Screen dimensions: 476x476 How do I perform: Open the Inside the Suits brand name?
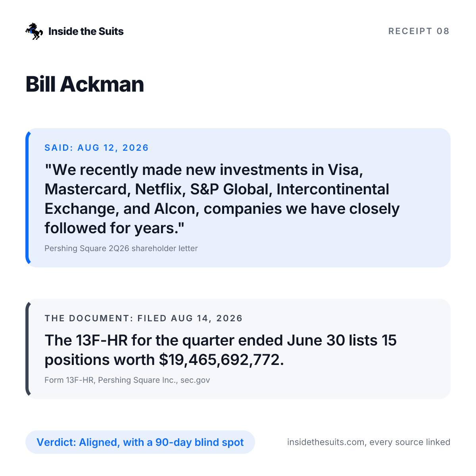tap(86, 31)
